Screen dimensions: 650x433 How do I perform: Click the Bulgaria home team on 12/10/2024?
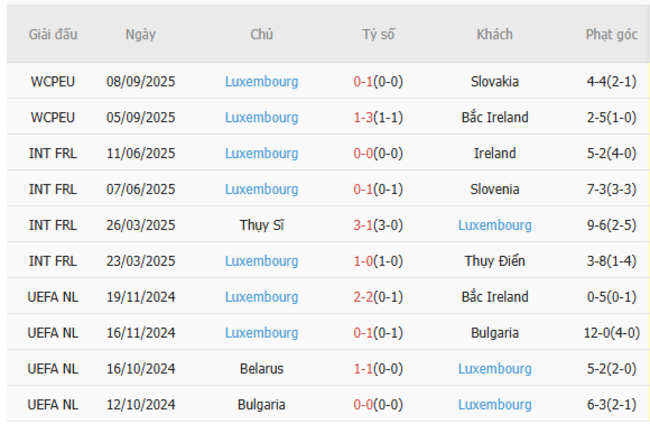tap(261, 404)
